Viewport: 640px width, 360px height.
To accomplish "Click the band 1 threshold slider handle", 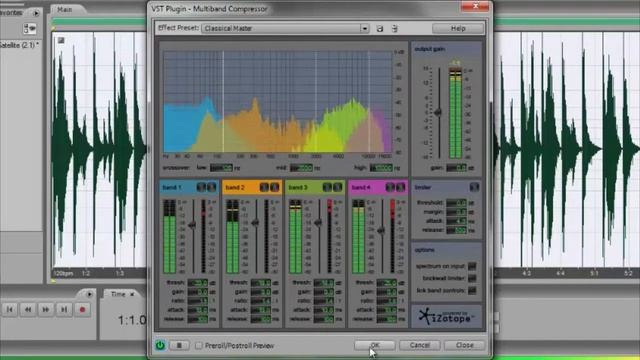I will [x=192, y=224].
